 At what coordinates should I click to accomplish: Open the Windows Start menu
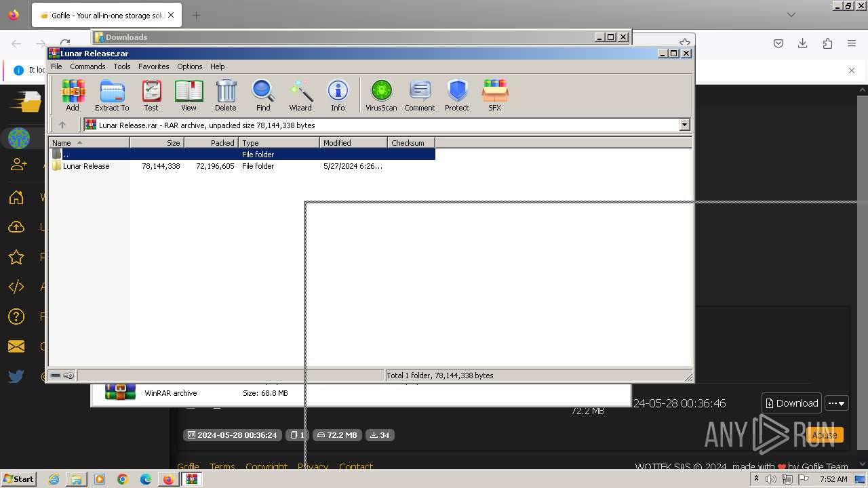coord(19,479)
